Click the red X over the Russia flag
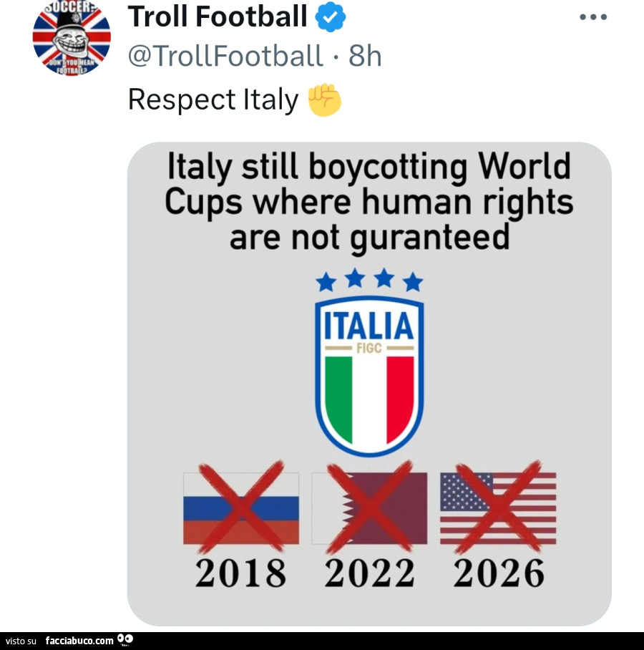Viewport: 644px width, 650px height. tap(239, 508)
